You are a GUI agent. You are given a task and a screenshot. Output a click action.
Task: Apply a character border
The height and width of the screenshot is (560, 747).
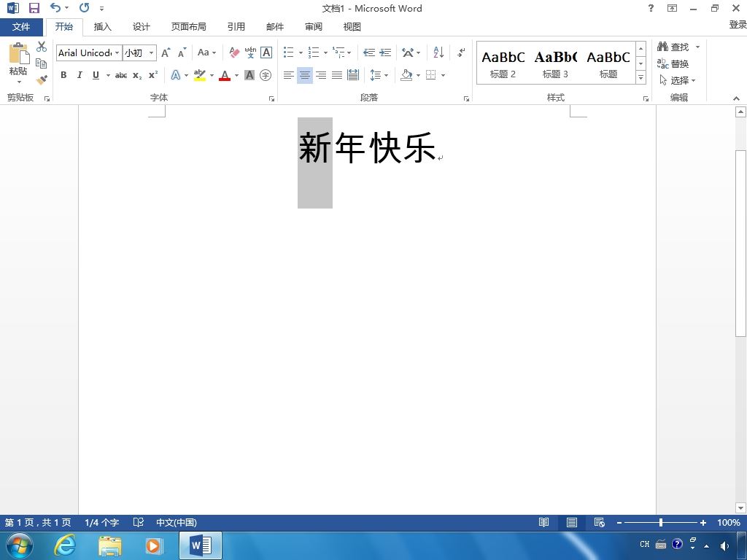[266, 52]
